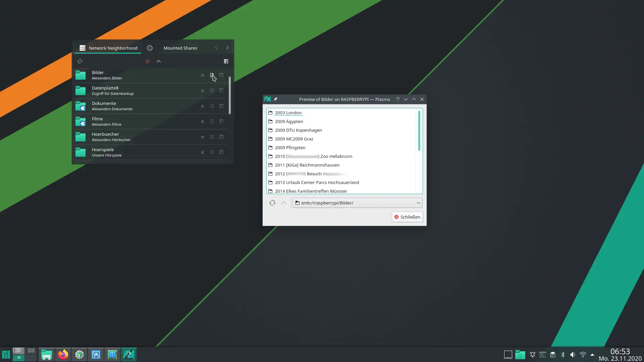Toggle star bookmark for Hoerspiele share
Viewport: 644px width, 362px height.
[x=202, y=152]
